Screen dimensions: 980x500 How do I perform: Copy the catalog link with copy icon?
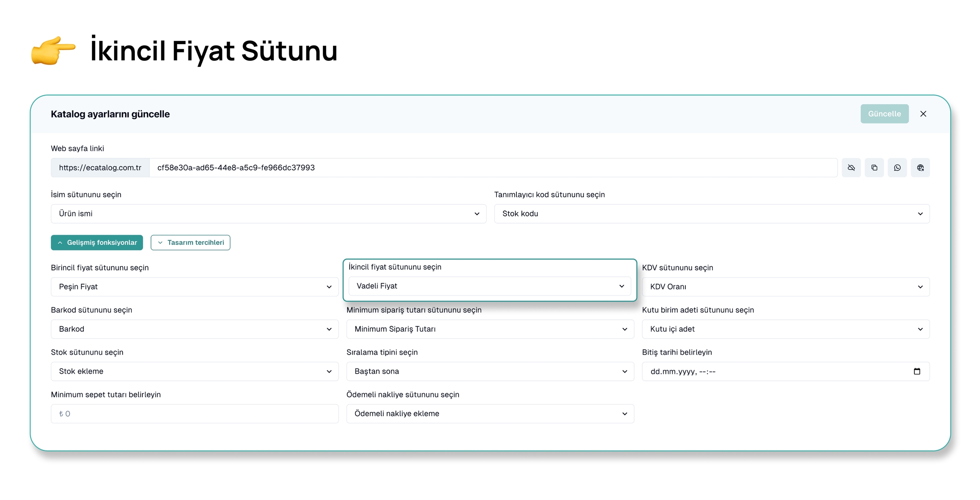874,168
